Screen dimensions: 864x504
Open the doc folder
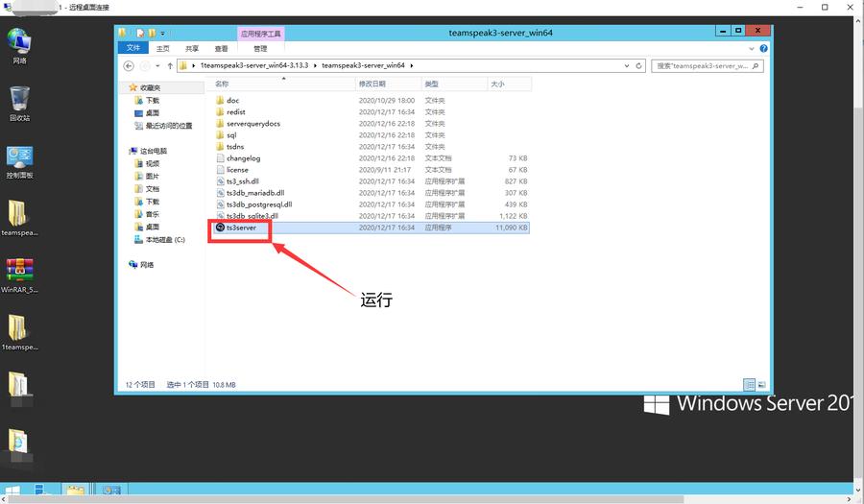[232, 101]
